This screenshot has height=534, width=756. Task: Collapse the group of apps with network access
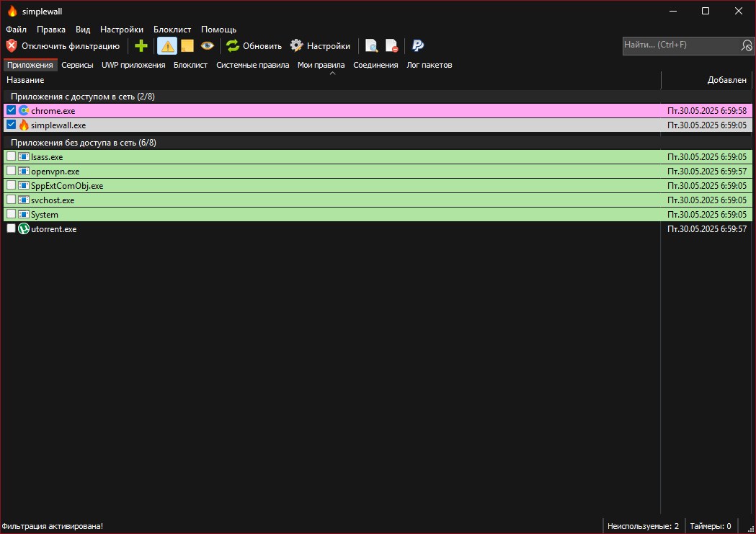(82, 97)
